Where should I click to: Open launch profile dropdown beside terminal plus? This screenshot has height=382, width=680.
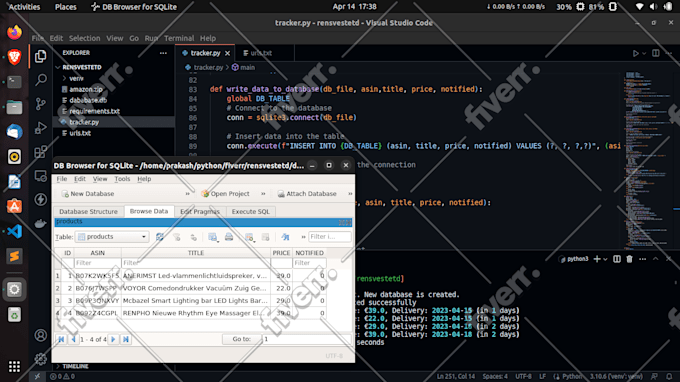605,259
